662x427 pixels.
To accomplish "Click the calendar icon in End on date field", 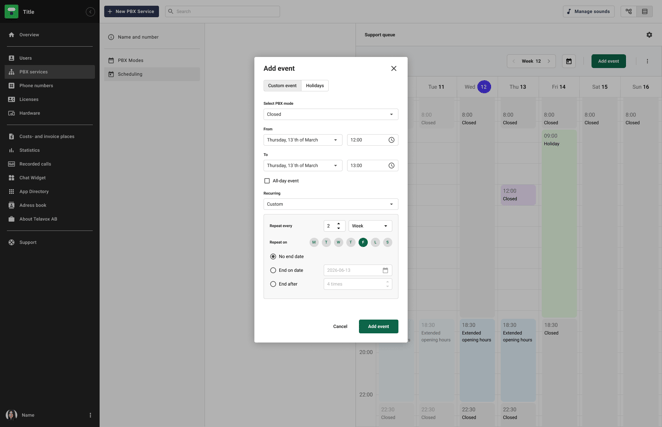I will coord(385,270).
